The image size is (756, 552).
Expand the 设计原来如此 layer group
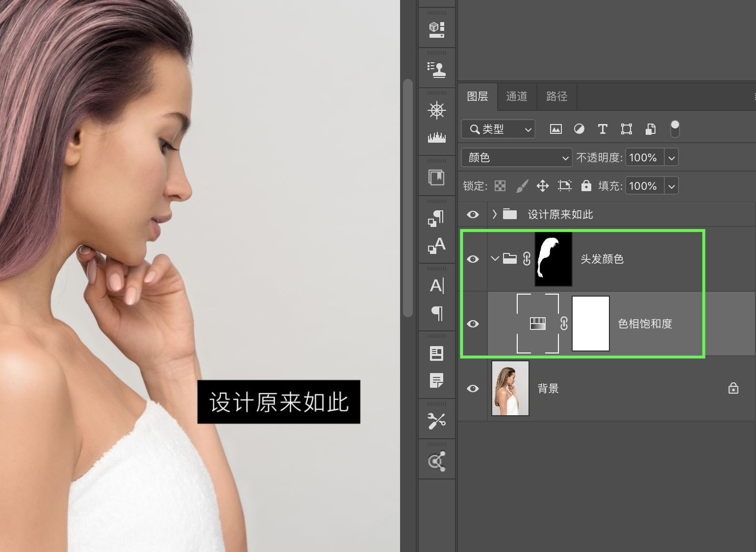[495, 214]
